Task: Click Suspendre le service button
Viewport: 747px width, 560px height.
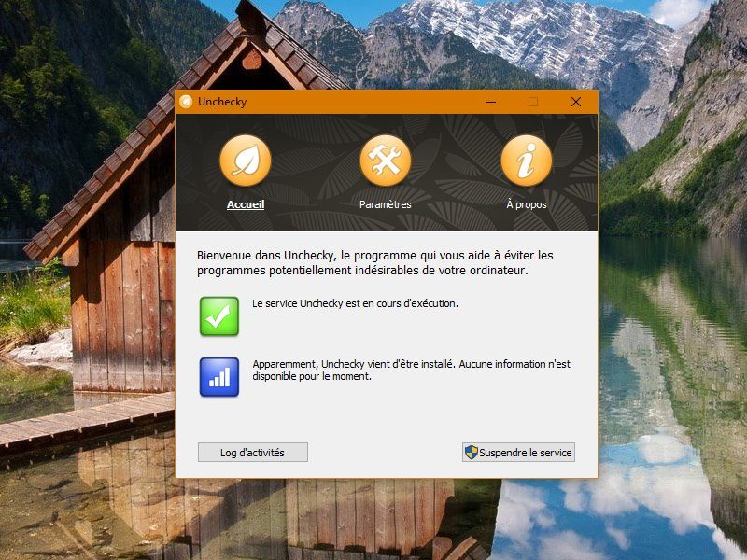Action: tap(518, 453)
